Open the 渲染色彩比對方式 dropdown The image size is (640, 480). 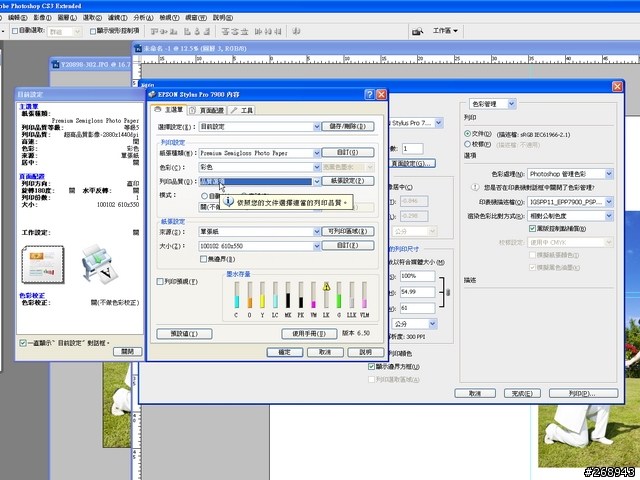pos(570,216)
